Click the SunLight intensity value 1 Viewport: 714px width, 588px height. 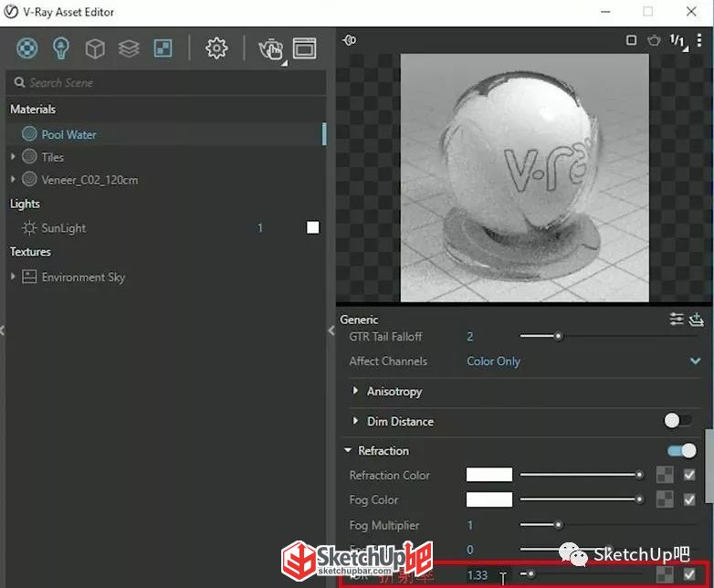260,227
